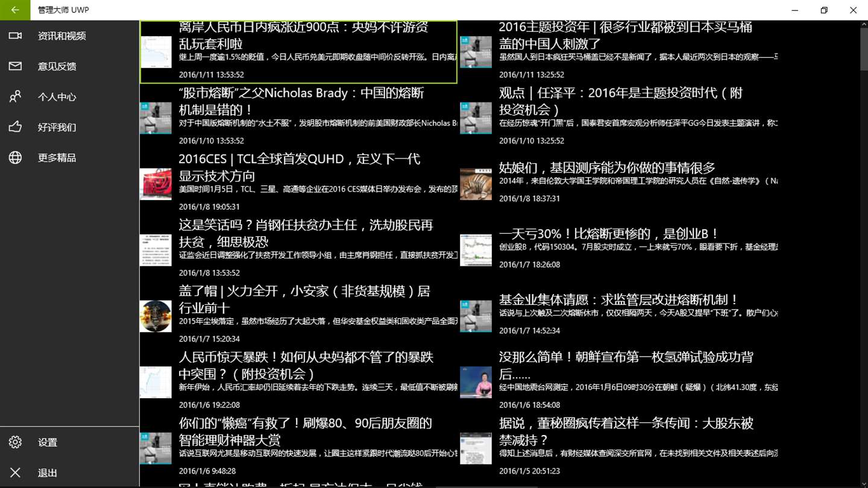The image size is (868, 488).
Task: Click thumbnail of 董秘圈 rumor article
Action: click(x=476, y=448)
